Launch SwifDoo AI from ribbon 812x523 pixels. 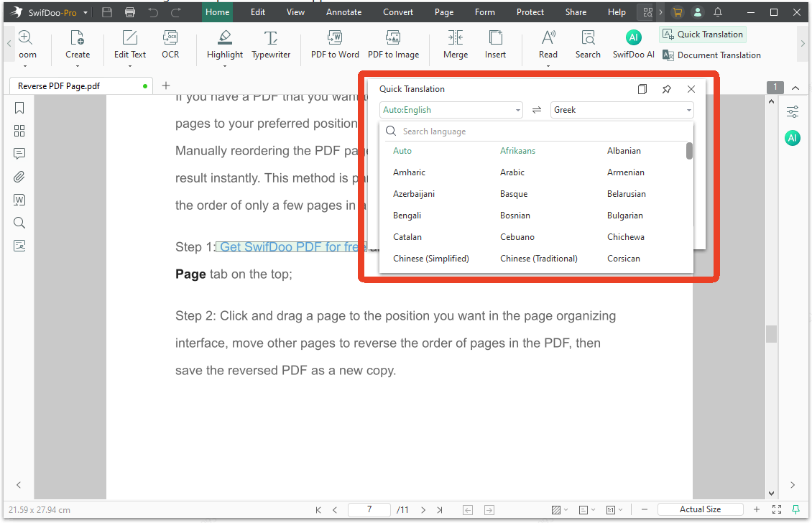[633, 45]
